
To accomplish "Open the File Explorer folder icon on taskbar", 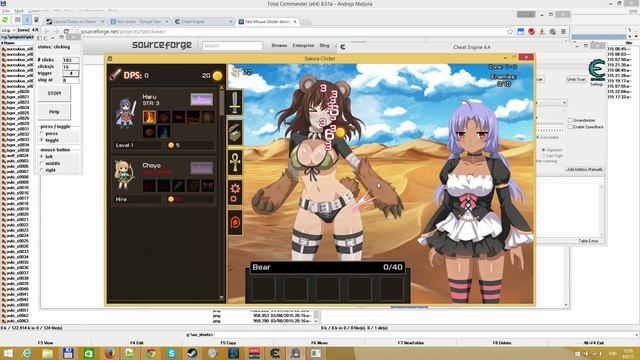I will (47, 353).
